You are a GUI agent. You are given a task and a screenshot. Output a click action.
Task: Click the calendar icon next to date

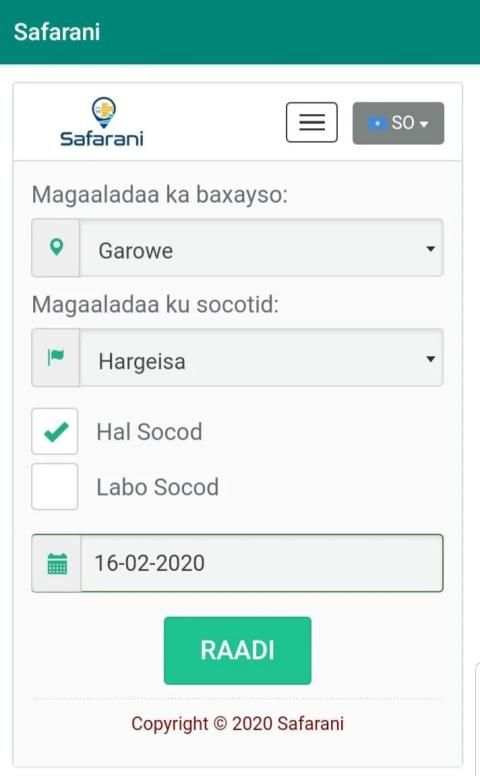click(x=57, y=564)
